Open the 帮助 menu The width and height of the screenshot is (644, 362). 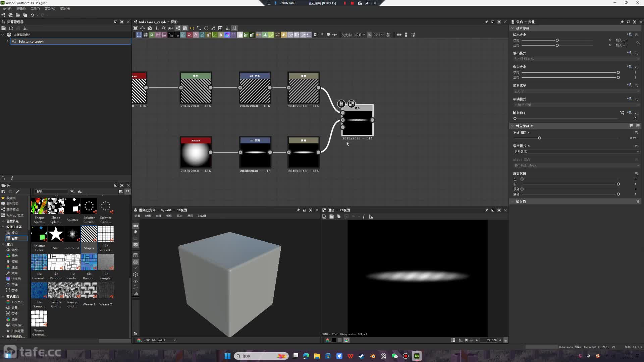(x=65, y=8)
